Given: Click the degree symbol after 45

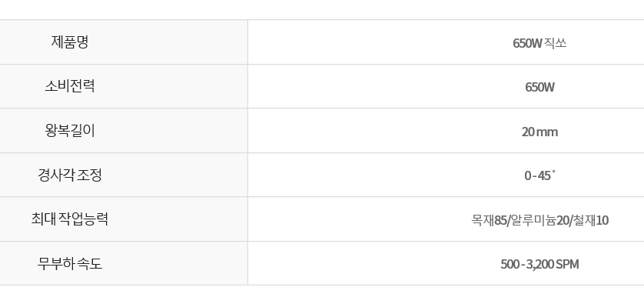Looking at the screenshot, I should coord(553,172).
